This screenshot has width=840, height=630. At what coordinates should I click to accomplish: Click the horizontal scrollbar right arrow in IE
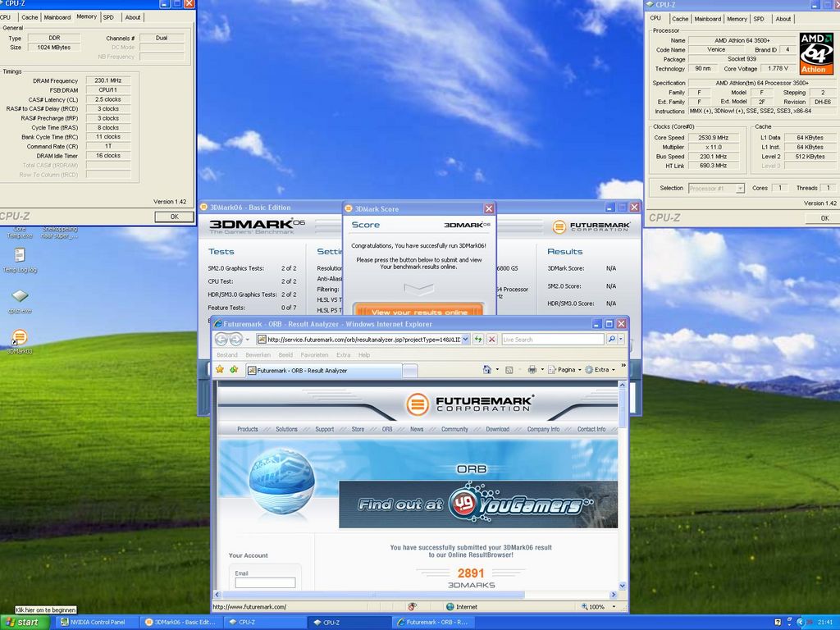(x=613, y=595)
